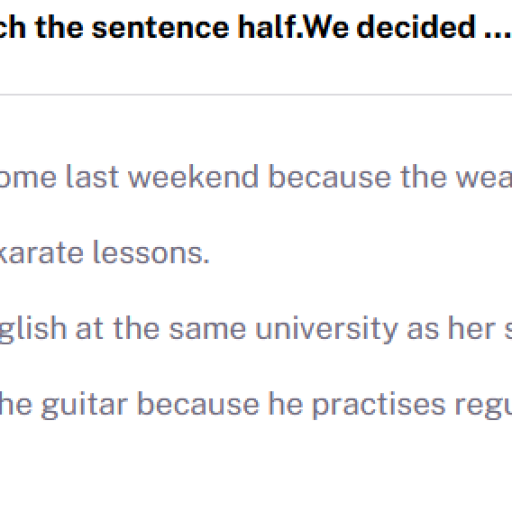Click the word 'weekend' in first answer
This screenshot has width=512, height=512.
tap(193, 177)
